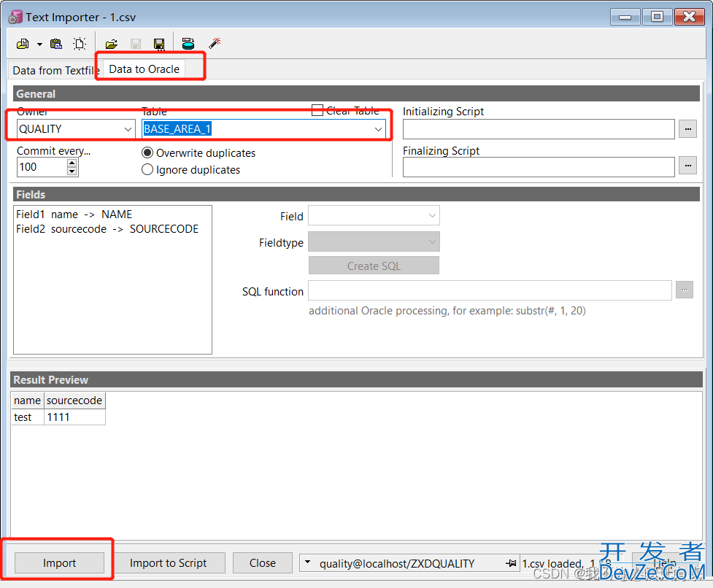The image size is (713, 588).
Task: Click the Commit every input showing 100
Action: [x=42, y=167]
